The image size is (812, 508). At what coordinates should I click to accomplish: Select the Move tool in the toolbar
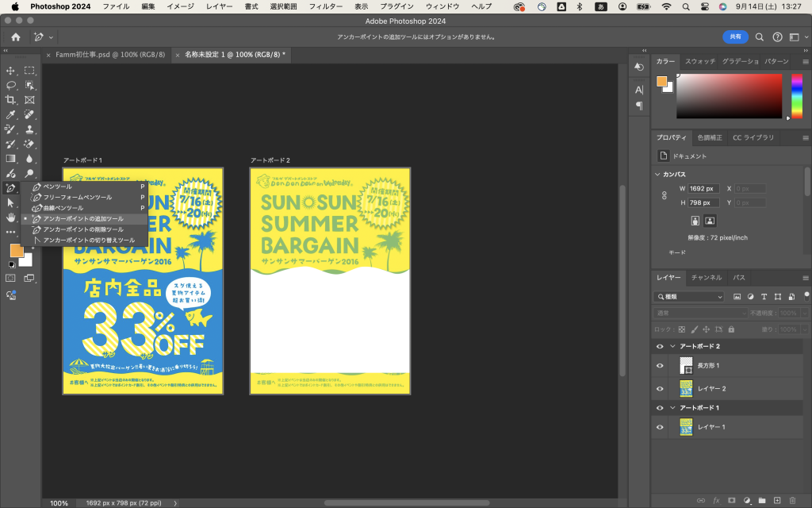[x=11, y=71]
